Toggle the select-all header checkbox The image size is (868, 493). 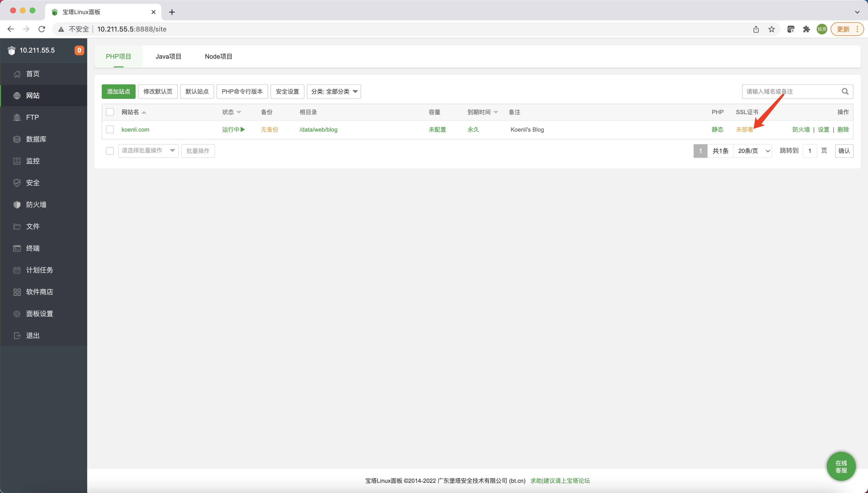pyautogui.click(x=110, y=112)
